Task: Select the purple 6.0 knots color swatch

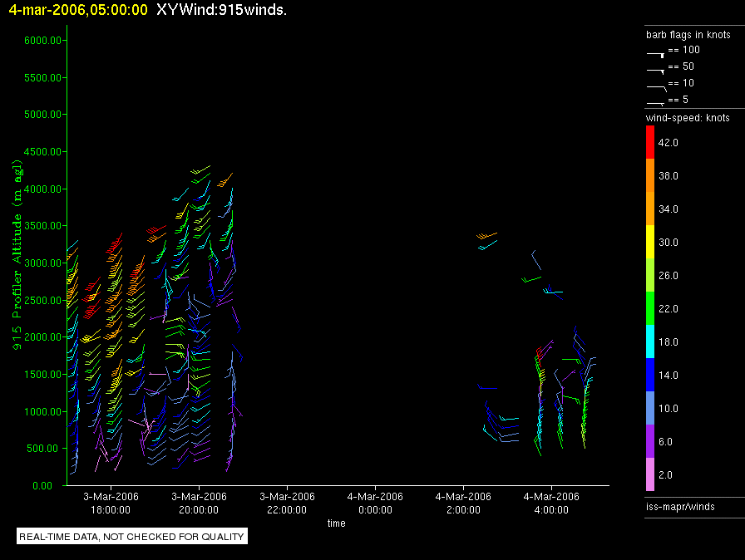Action: 650,442
